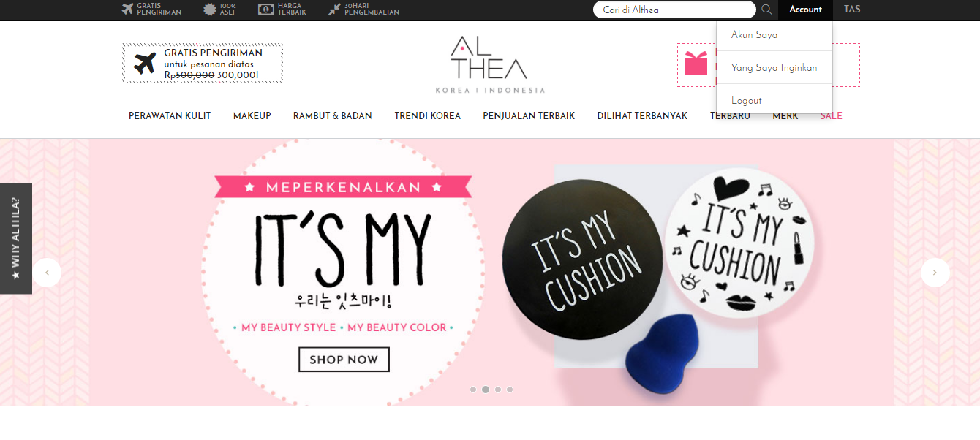
Task: Click the Gratis Pengiriman airplane icon in top bar
Action: click(128, 10)
